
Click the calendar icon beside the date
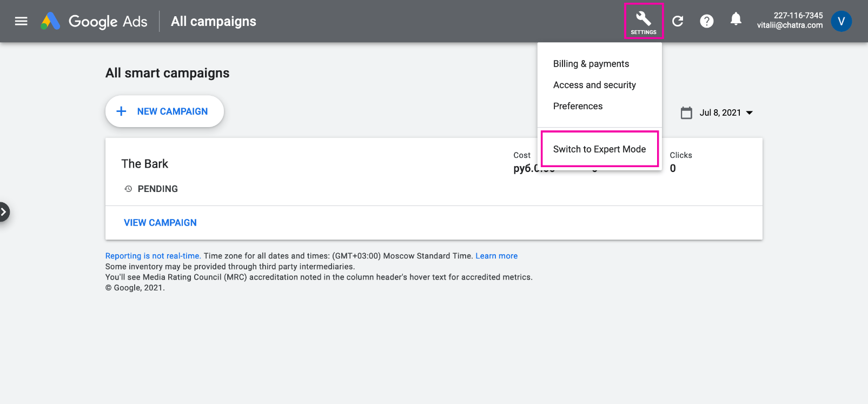686,113
